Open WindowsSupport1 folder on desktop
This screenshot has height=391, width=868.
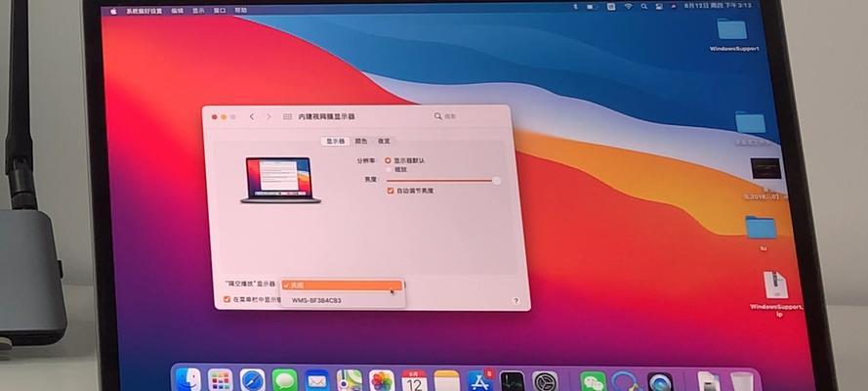pyautogui.click(x=732, y=34)
